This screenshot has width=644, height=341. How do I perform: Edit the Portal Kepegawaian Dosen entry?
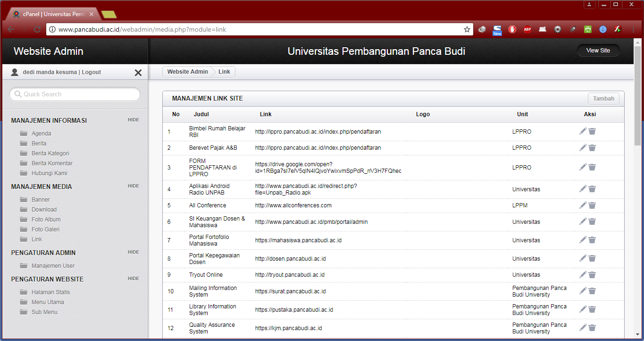583,258
